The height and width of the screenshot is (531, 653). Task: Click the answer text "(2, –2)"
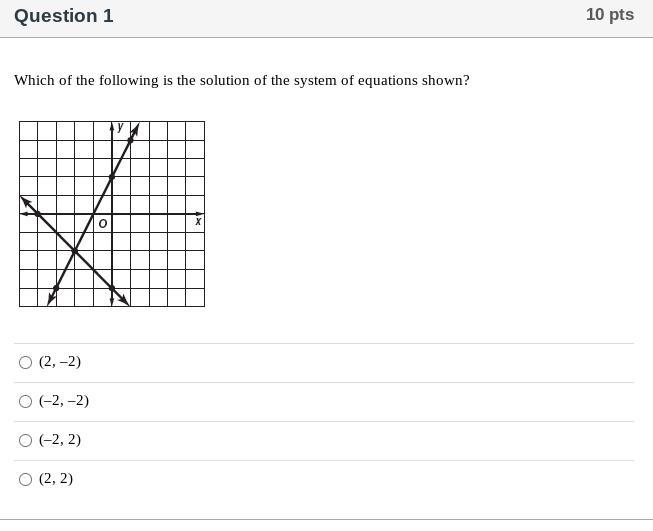pos(60,361)
